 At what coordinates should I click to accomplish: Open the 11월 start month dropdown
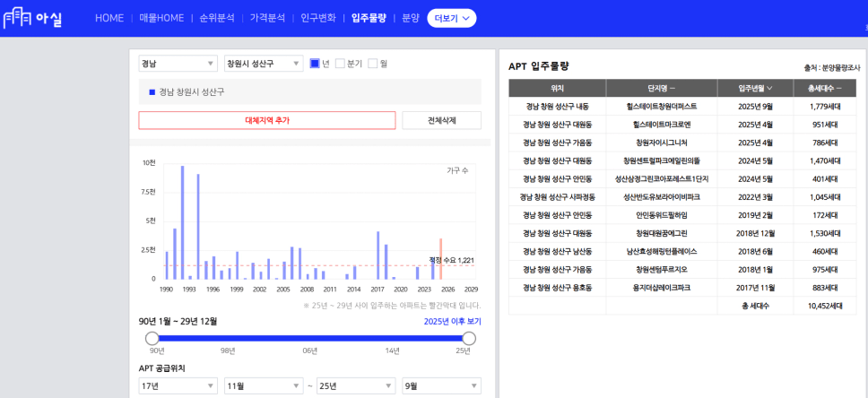coord(264,385)
